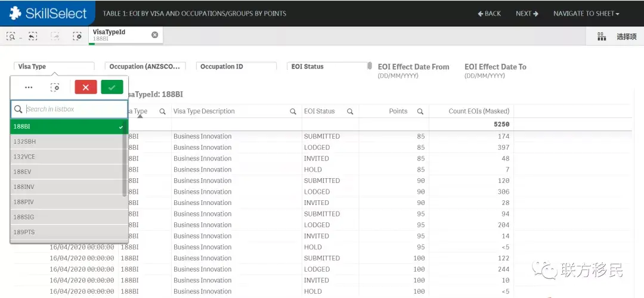Search the Points column
The width and height of the screenshot is (644, 298).
point(420,111)
